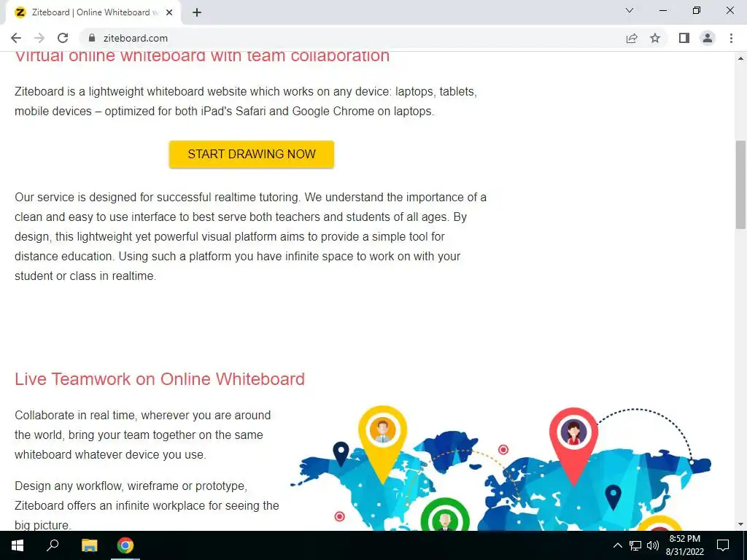Screen dimensions: 747x560
Task: Open the Chrome three-dot menu
Action: click(731, 38)
